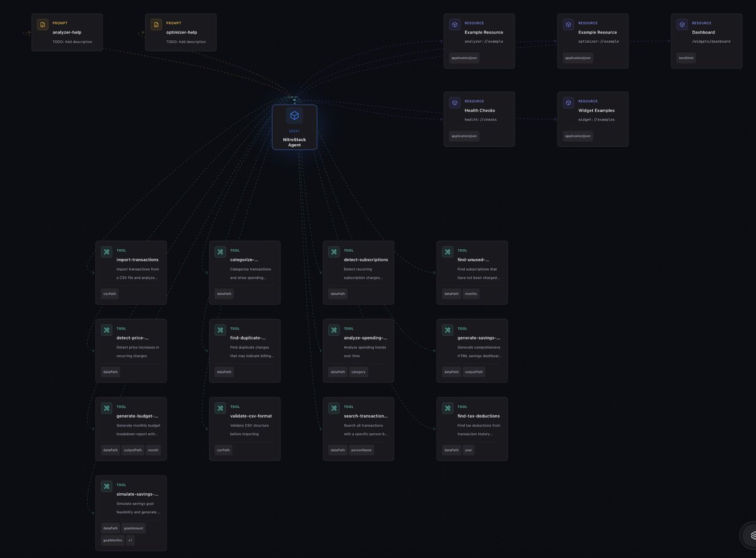The height and width of the screenshot is (558, 756).
Task: Click the analyze-spending tool icon
Action: 334,330
